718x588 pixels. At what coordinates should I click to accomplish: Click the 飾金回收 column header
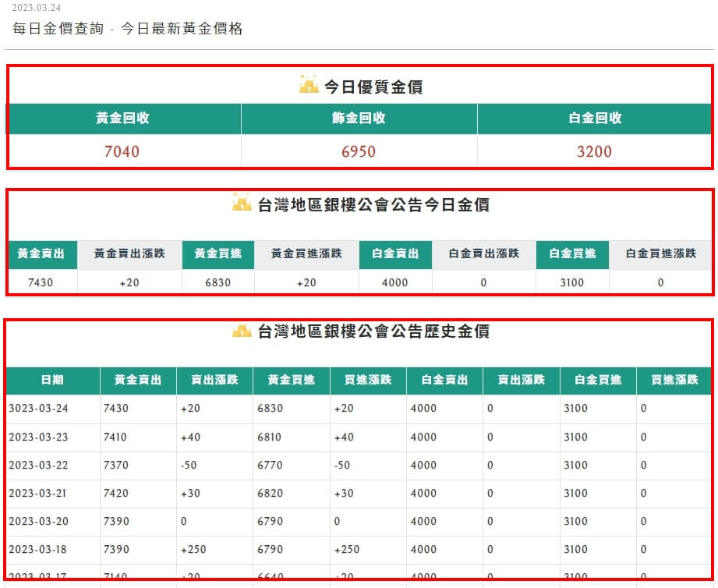coord(359,119)
